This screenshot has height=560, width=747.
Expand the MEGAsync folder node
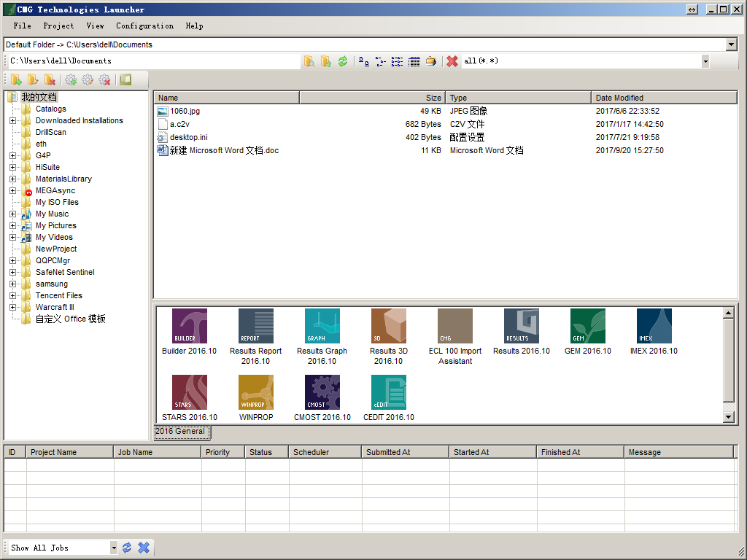(13, 190)
